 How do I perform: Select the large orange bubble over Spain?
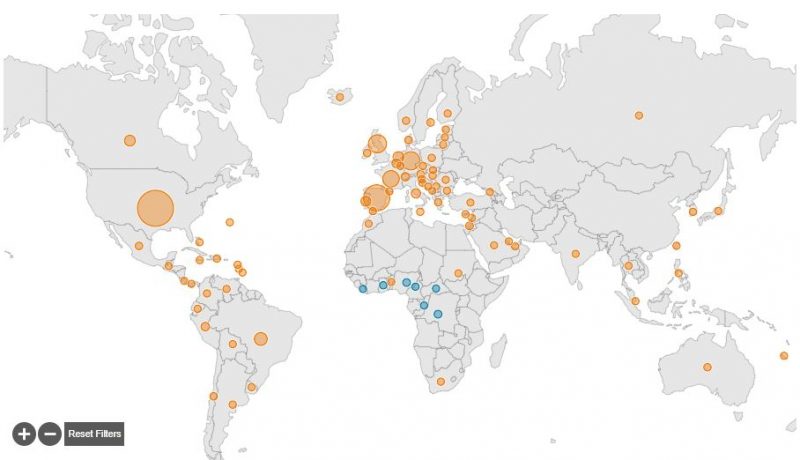point(377,198)
